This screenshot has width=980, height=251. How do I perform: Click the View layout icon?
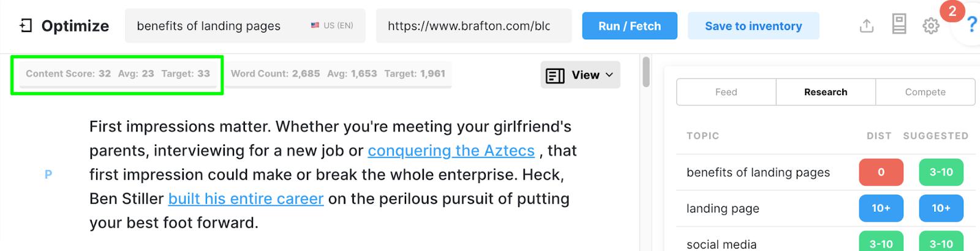pos(555,75)
